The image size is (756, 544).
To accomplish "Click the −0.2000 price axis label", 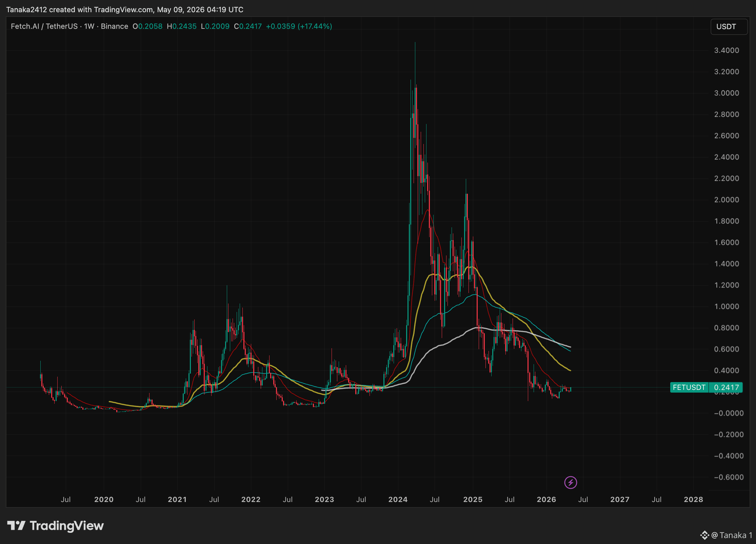I will pos(729,435).
